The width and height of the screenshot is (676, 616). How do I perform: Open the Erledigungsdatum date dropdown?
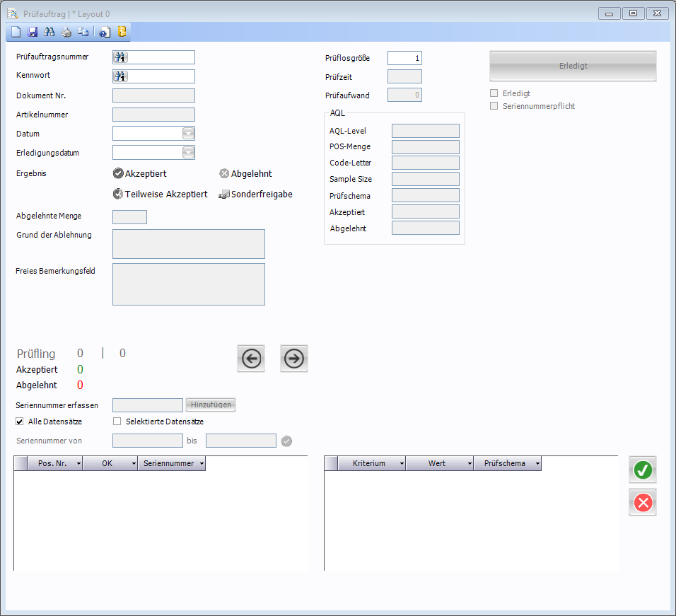tap(188, 153)
